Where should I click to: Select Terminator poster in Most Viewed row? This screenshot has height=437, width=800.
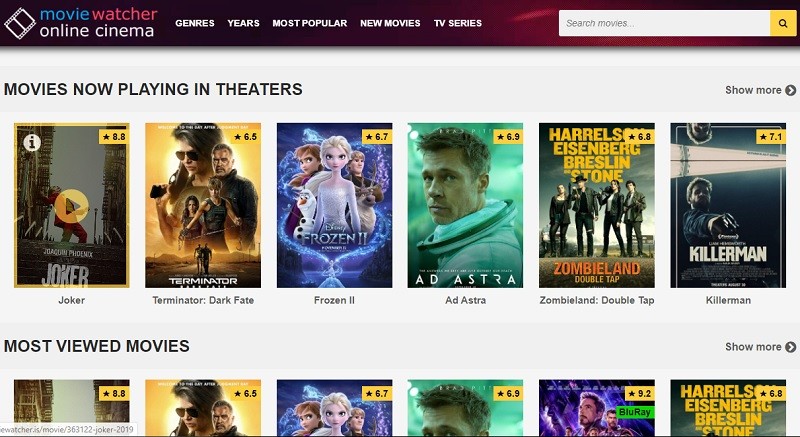coord(203,408)
